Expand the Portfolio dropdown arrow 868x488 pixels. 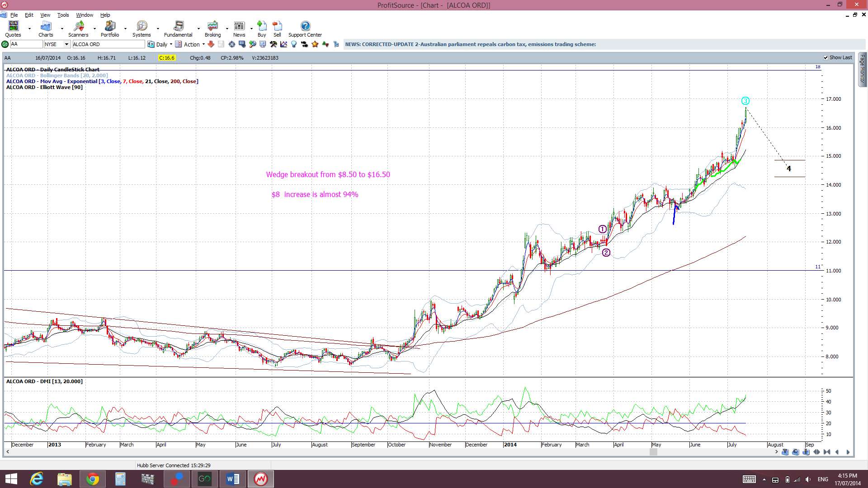(125, 29)
